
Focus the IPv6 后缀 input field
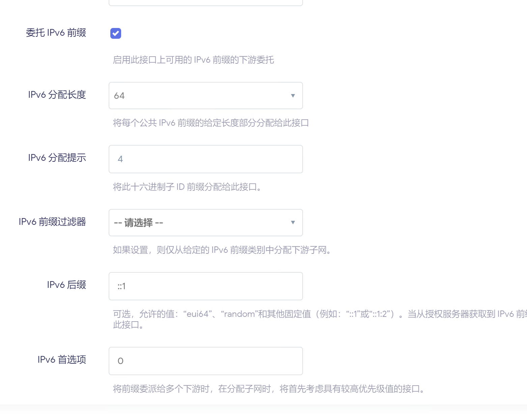pyautogui.click(x=206, y=286)
